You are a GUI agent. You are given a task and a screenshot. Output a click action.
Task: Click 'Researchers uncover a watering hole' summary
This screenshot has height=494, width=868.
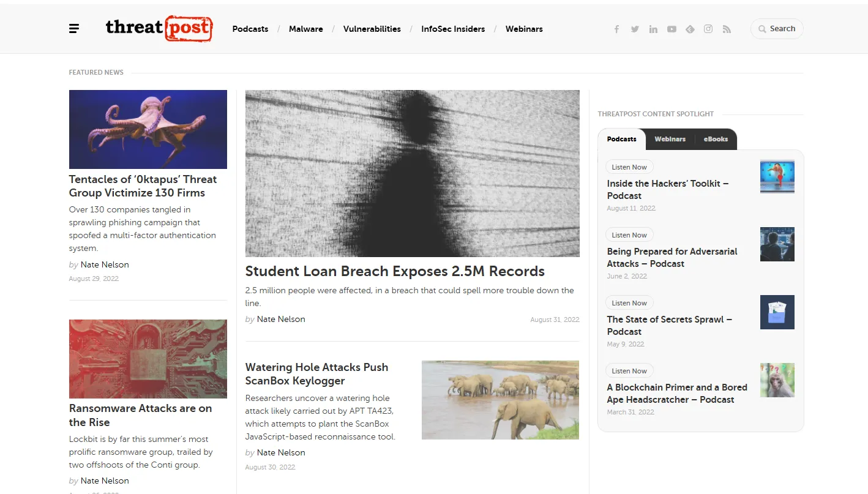click(320, 417)
